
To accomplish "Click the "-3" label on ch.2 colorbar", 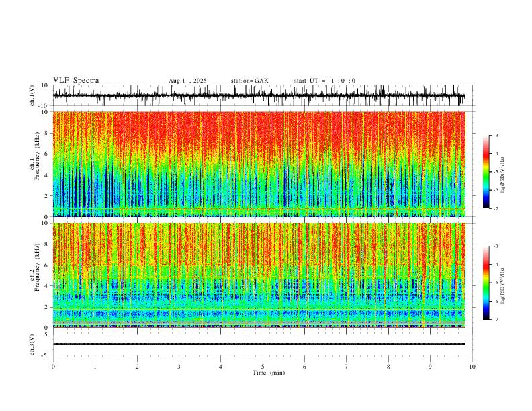I will click(x=496, y=246).
